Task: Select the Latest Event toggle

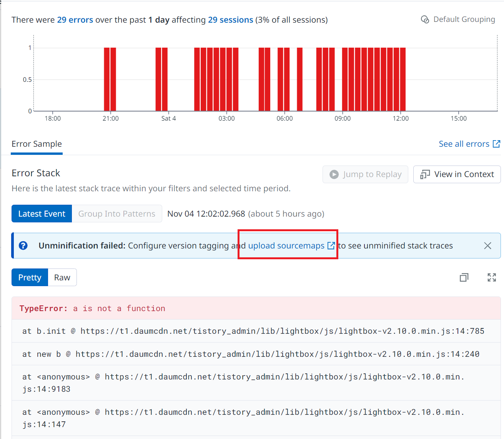Action: 42,214
